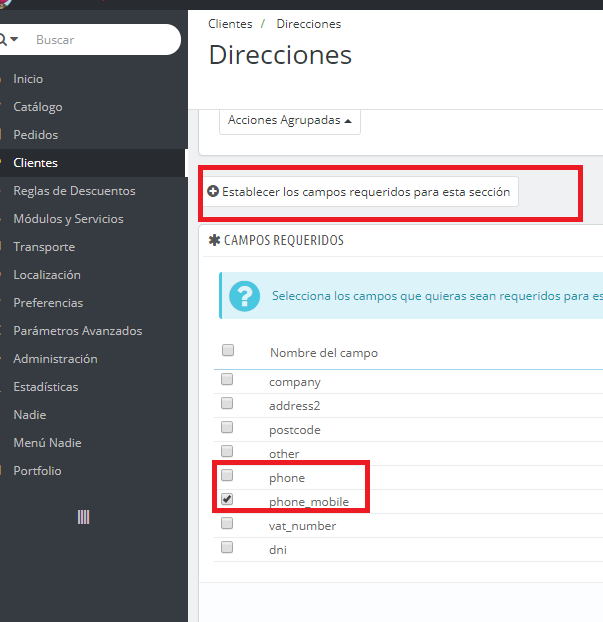Select the Nadie sidebar entry
Screen dimensions: 603x622
click(x=30, y=415)
